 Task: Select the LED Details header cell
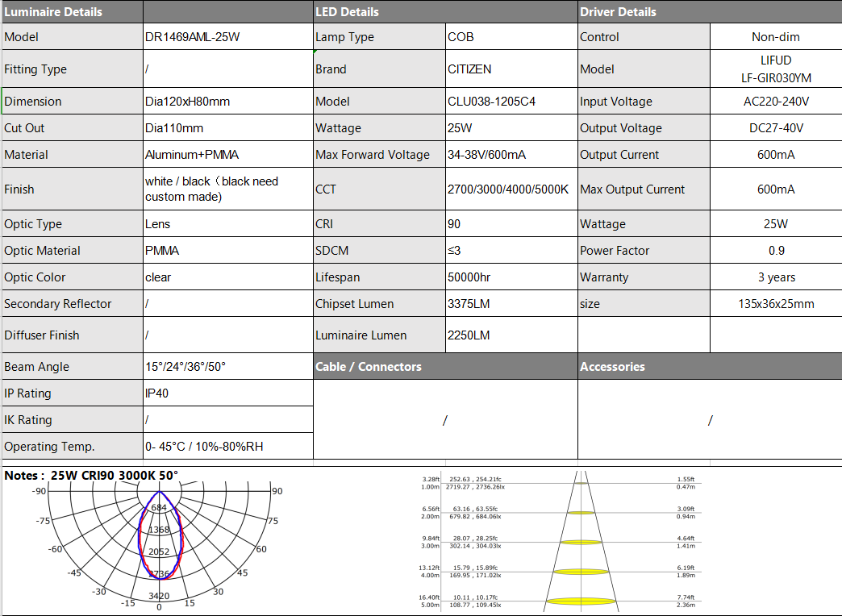click(445, 12)
